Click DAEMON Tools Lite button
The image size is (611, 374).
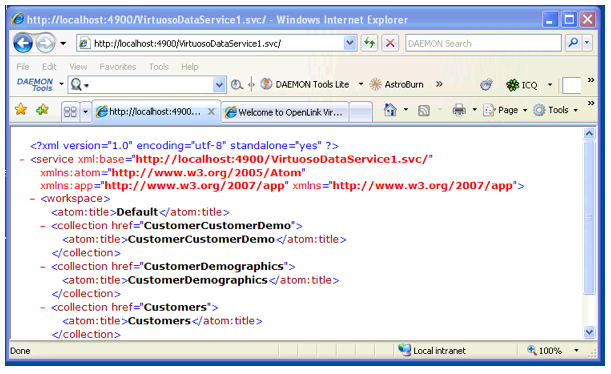tap(305, 84)
